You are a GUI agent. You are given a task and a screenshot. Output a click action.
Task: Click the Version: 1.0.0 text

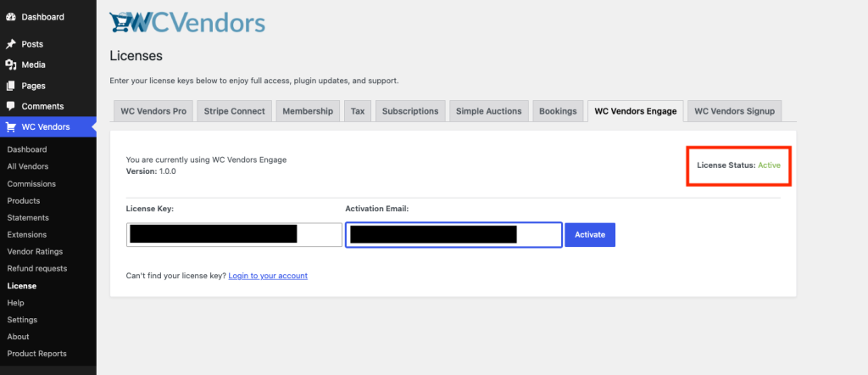coord(151,171)
